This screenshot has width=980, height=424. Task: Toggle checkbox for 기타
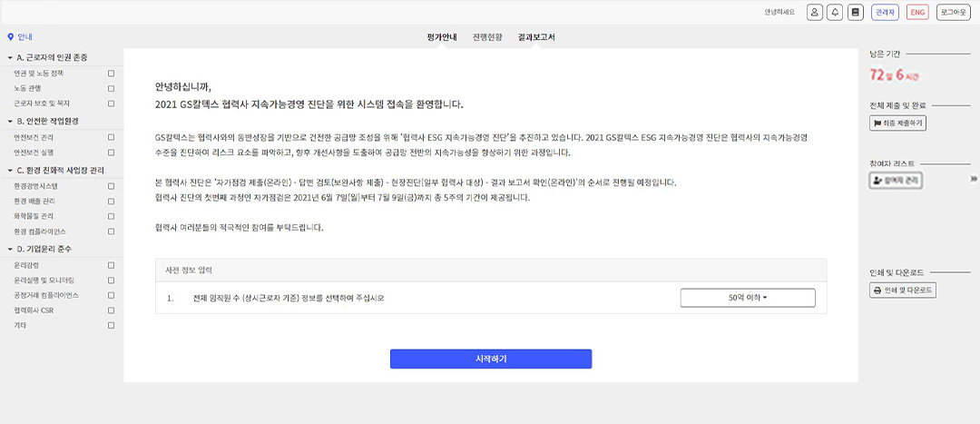pyautogui.click(x=112, y=325)
